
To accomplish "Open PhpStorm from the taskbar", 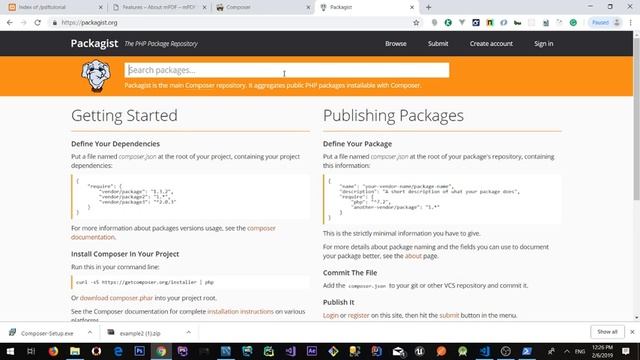I will (x=182, y=351).
